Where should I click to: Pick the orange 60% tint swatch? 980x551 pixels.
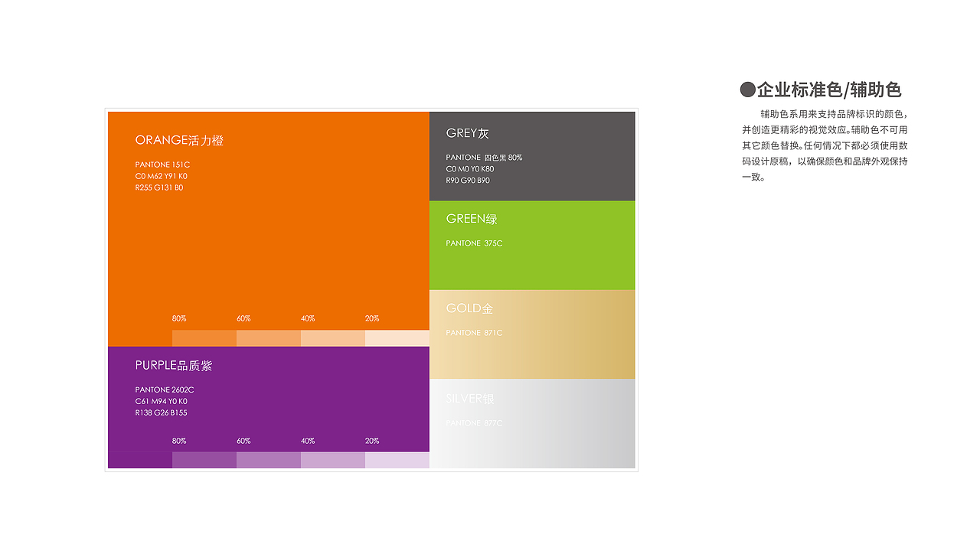pyautogui.click(x=269, y=338)
